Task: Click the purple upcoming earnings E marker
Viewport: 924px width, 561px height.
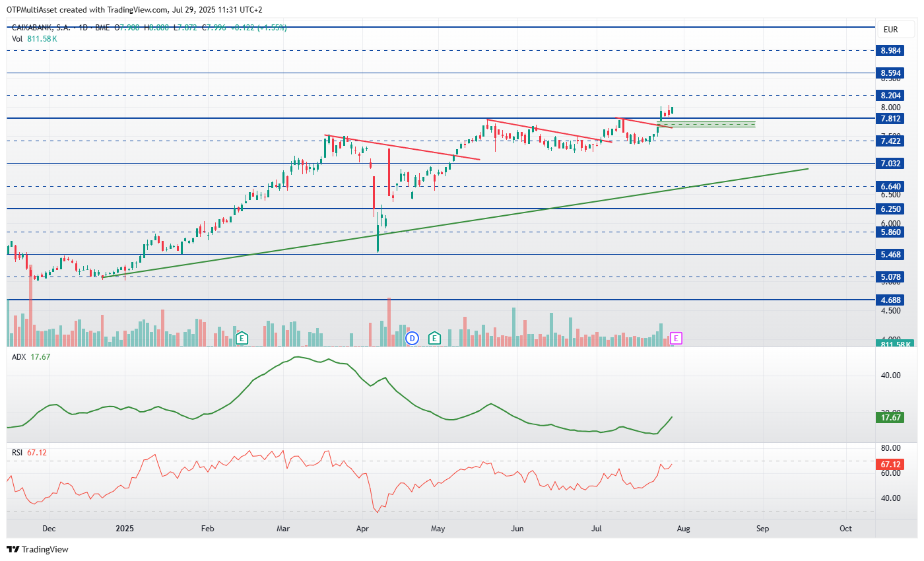Action: 676,339
